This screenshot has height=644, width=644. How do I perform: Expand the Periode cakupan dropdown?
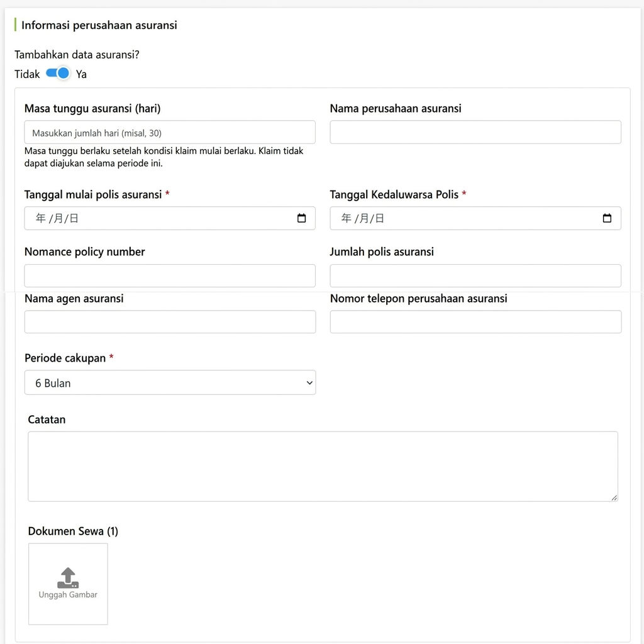[170, 382]
